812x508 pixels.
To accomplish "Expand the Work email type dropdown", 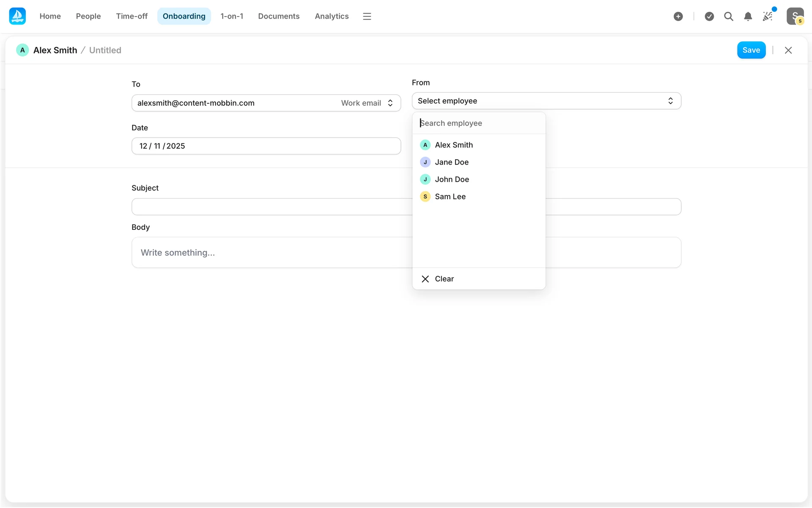I will click(367, 103).
